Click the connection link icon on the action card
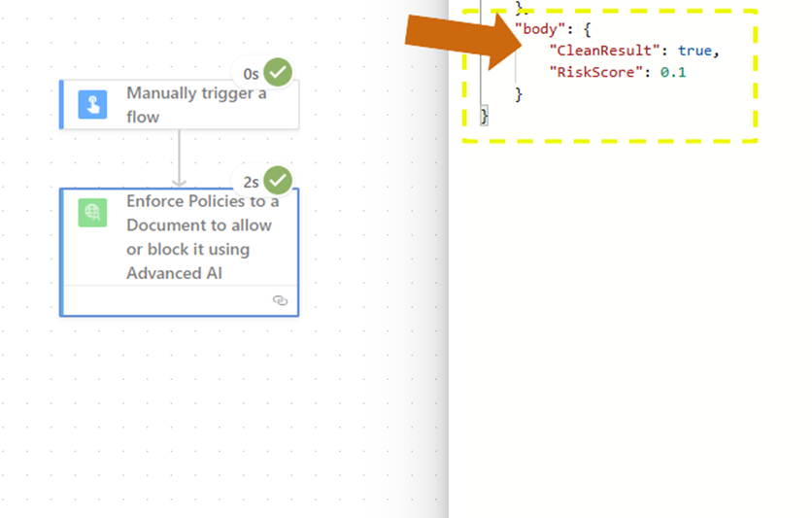This screenshot has width=812, height=518. tap(281, 300)
